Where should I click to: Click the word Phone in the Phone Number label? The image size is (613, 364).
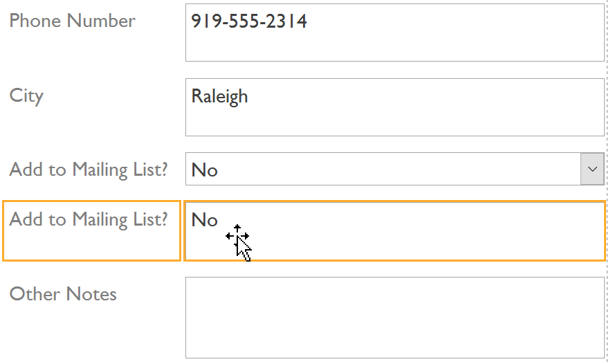[33, 21]
